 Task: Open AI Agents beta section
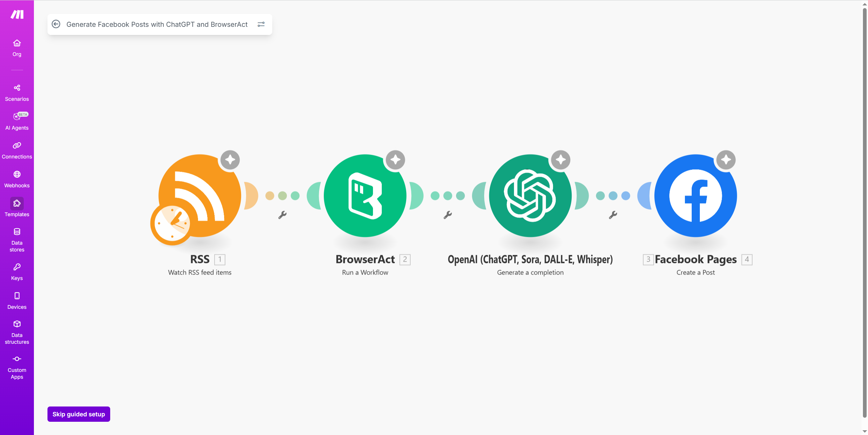pos(17,121)
